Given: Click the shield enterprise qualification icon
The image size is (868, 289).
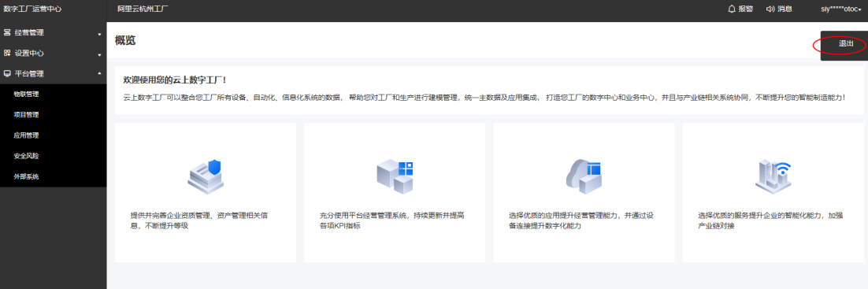Looking at the screenshot, I should pyautogui.click(x=206, y=174).
